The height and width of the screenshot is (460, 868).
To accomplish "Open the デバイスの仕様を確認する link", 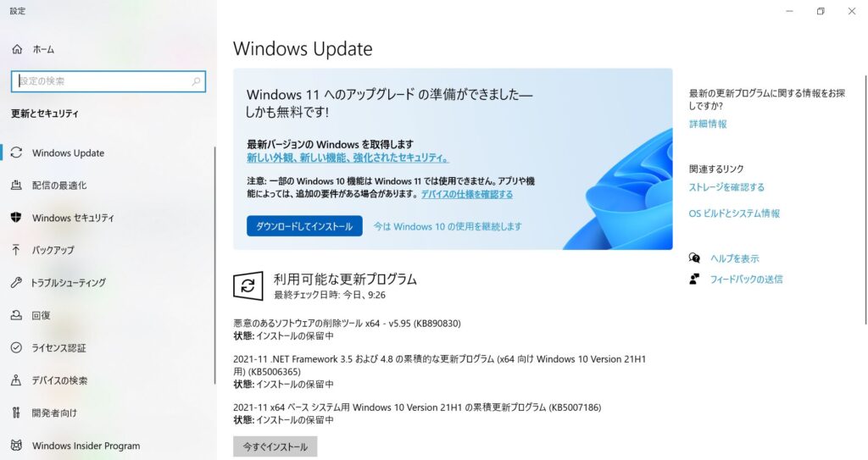I will pos(467,194).
